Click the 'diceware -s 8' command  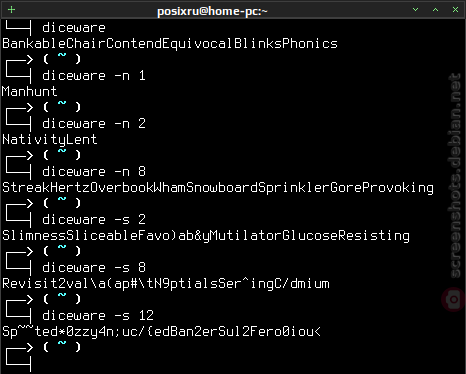[x=94, y=268]
